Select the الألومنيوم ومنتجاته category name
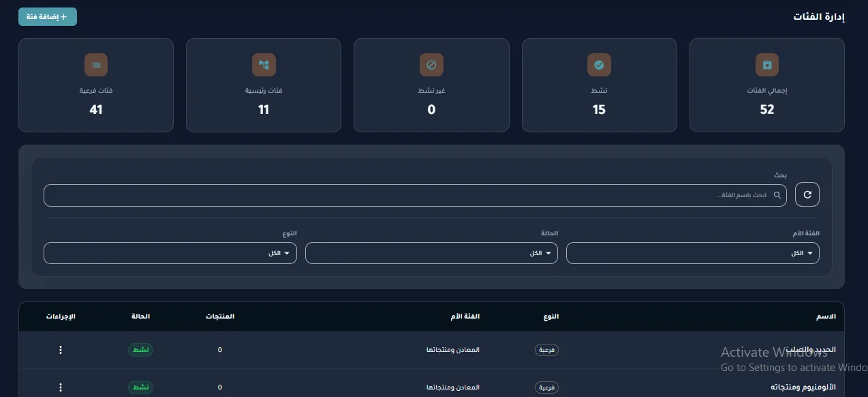Image resolution: width=868 pixels, height=397 pixels. tap(803, 387)
